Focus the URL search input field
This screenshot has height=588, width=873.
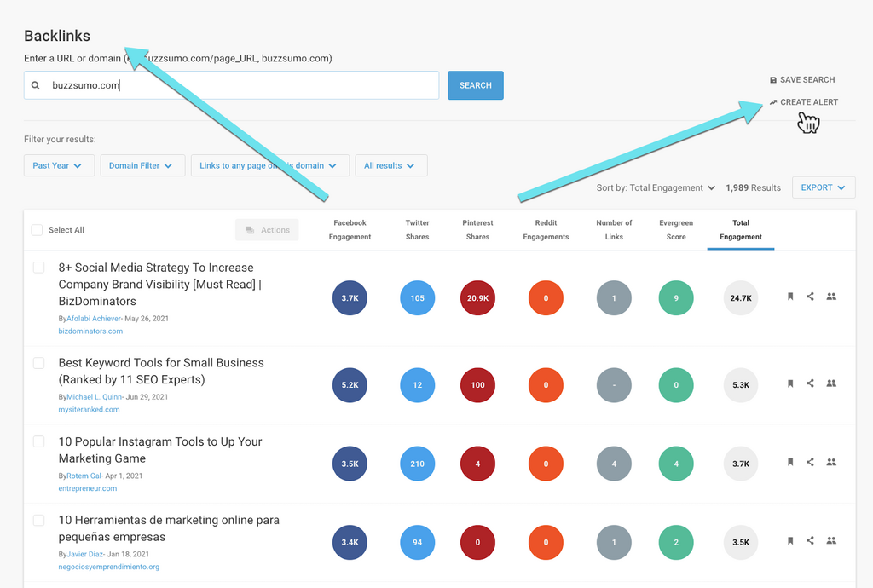[239, 85]
